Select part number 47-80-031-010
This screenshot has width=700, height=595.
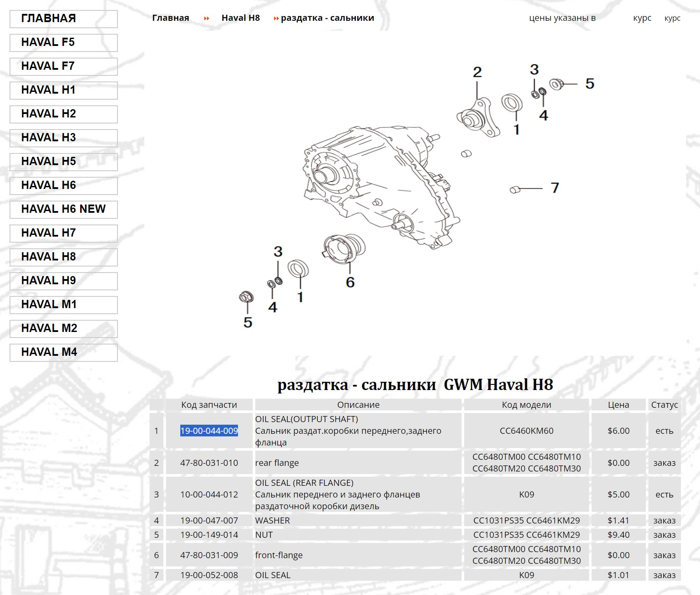point(209,463)
